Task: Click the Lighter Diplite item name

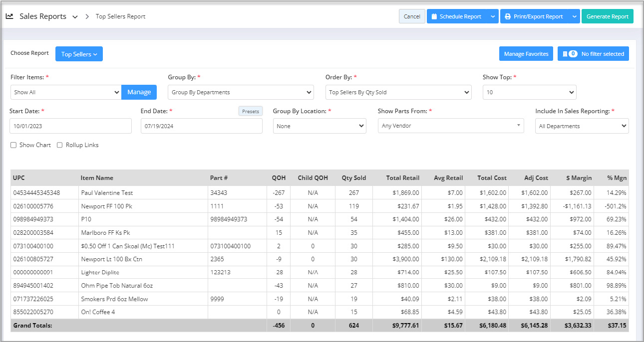Action: coord(100,273)
